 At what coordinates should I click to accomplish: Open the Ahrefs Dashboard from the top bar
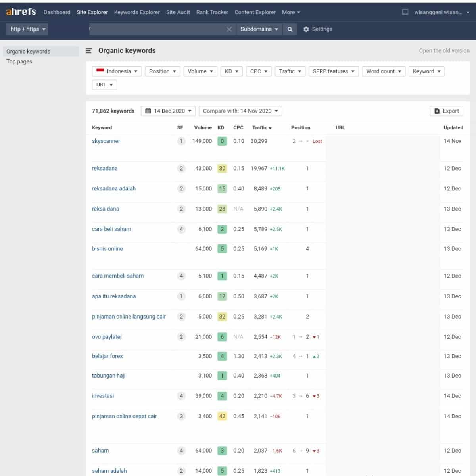(57, 12)
